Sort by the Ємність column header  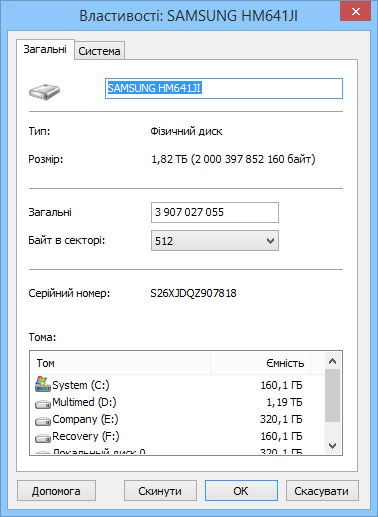tap(261, 363)
